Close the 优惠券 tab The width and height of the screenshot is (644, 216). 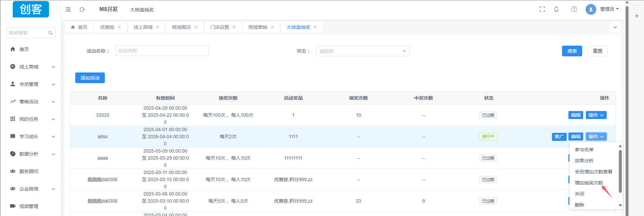pyautogui.click(x=119, y=27)
